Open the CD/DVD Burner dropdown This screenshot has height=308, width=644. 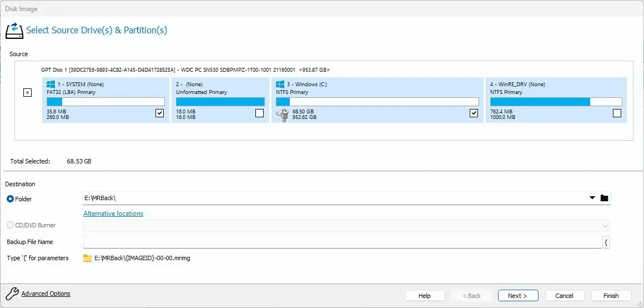(605, 226)
